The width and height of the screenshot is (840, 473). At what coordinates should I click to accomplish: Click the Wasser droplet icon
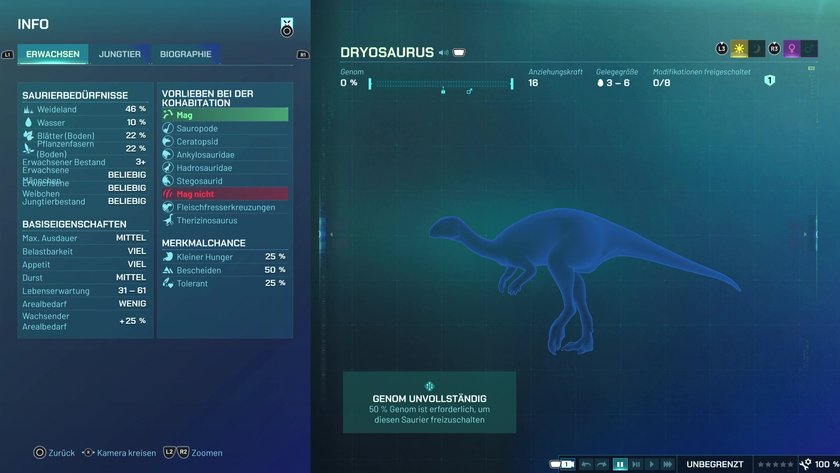(28, 122)
